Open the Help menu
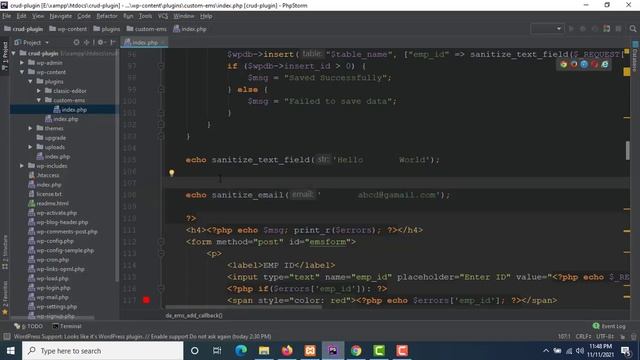Viewport: 640px width, 360px height. pos(206,16)
